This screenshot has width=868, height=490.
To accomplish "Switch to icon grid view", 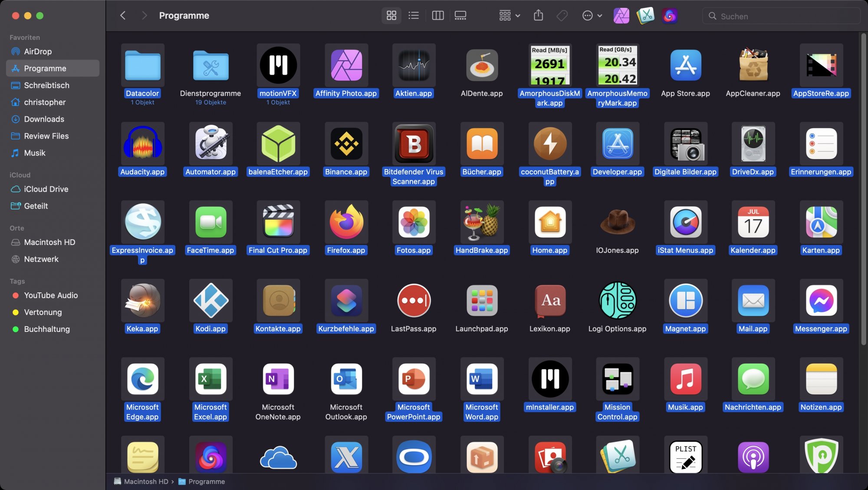I will pyautogui.click(x=391, y=16).
